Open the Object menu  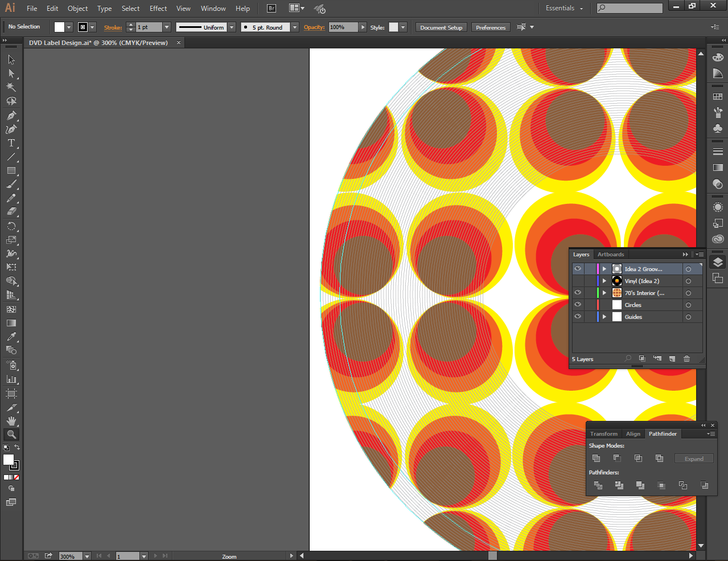(x=77, y=9)
